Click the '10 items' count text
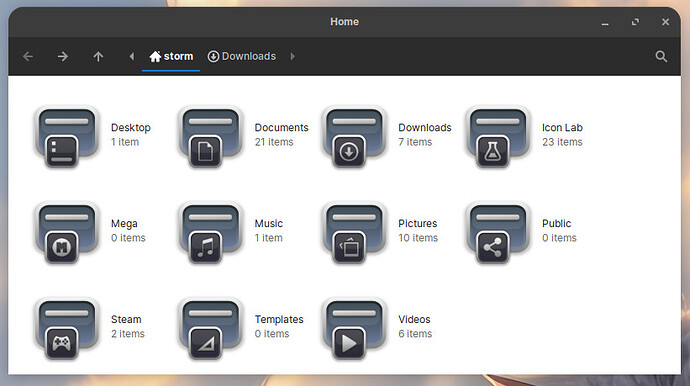Viewport: 690px width, 386px height. [x=418, y=238]
